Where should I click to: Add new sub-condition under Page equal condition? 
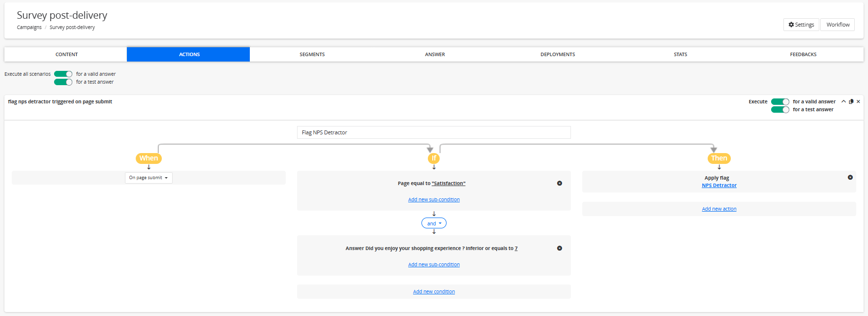pos(434,199)
